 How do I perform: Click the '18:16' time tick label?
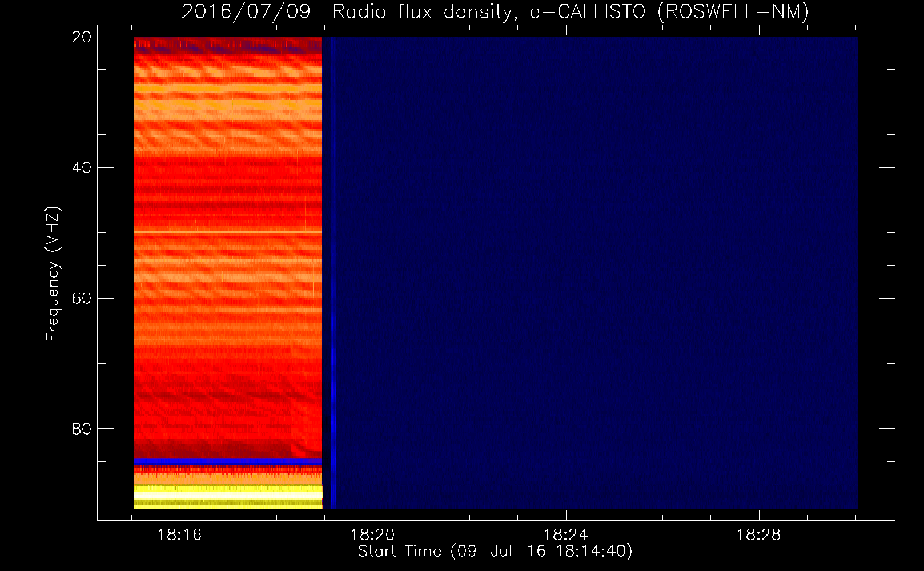[180, 535]
